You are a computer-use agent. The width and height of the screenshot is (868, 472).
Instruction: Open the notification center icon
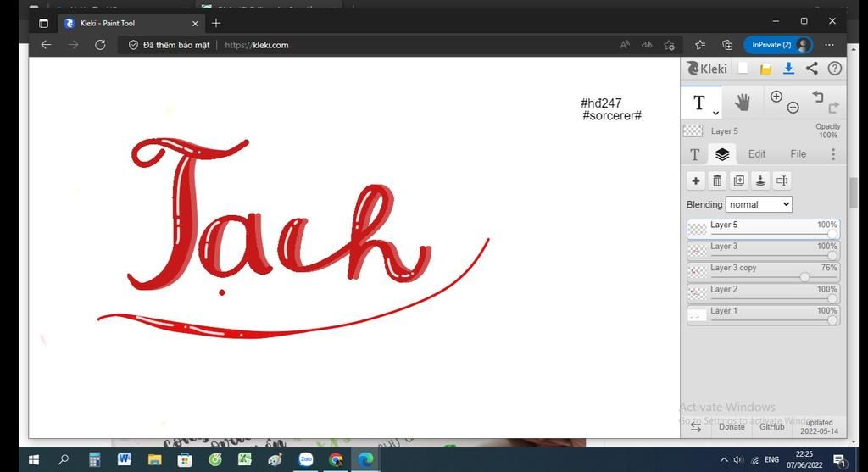click(x=839, y=460)
